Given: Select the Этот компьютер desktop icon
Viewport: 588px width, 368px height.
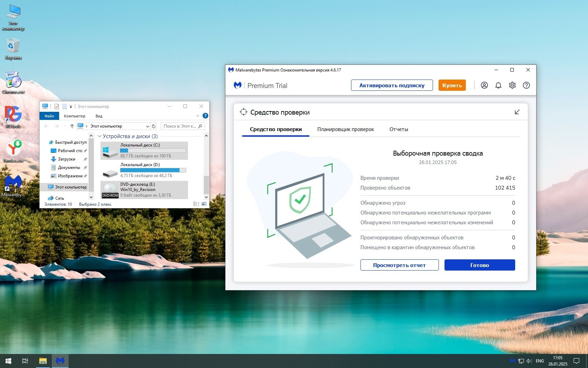Looking at the screenshot, I should coord(13,18).
